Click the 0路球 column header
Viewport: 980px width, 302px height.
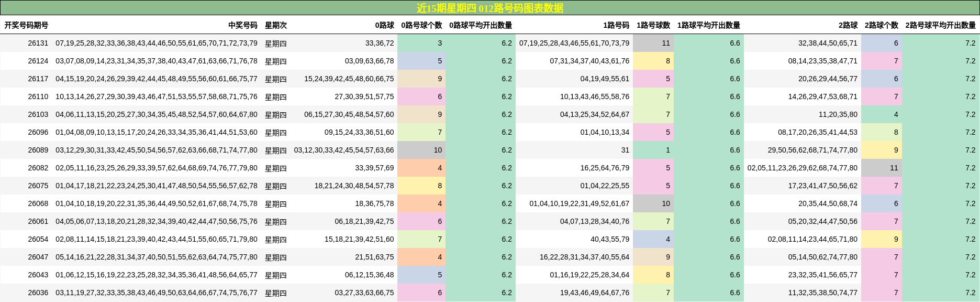(x=384, y=25)
